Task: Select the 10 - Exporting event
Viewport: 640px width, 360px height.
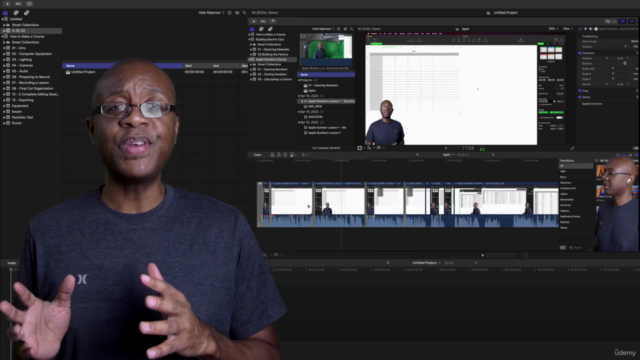Action: click(x=31, y=100)
